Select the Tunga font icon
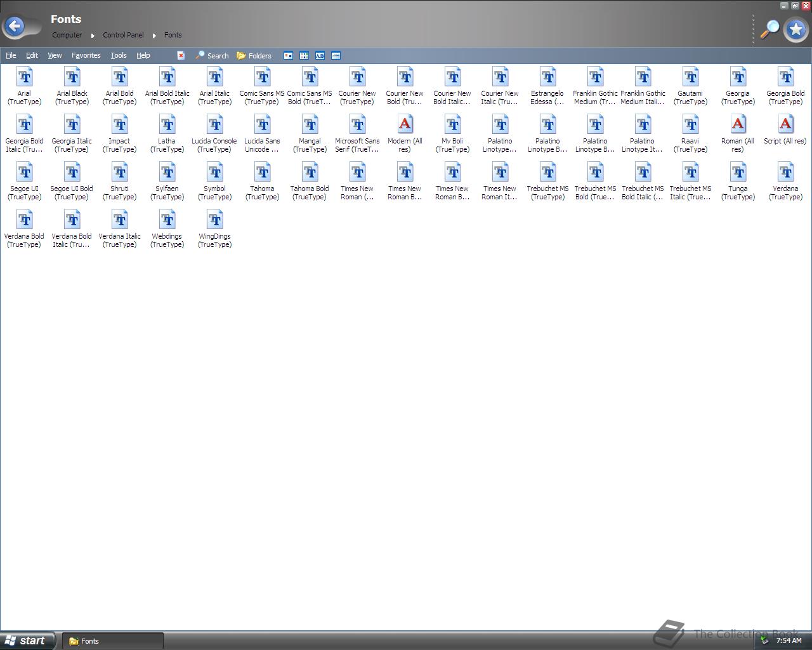The width and height of the screenshot is (812, 650). coord(738,181)
